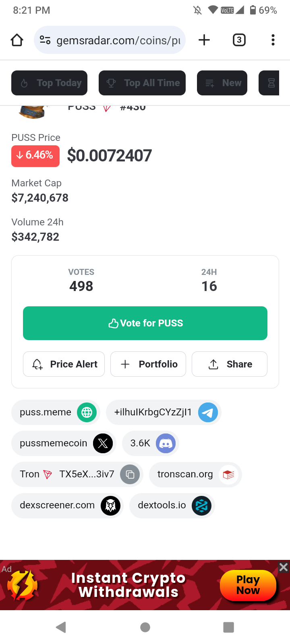Viewport: 290px width, 644px height.
Task: Copy the Tron contract address
Action: tap(130, 474)
